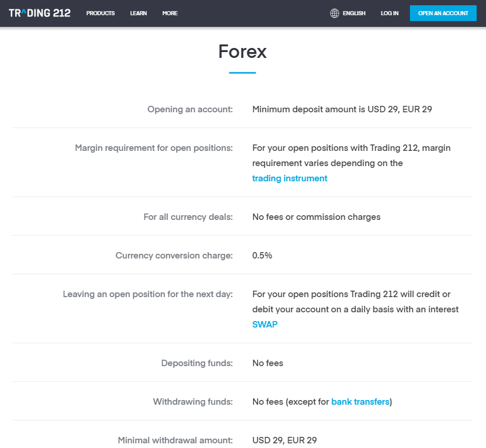Follow the trading instrument link
486x448 pixels.
[289, 178]
